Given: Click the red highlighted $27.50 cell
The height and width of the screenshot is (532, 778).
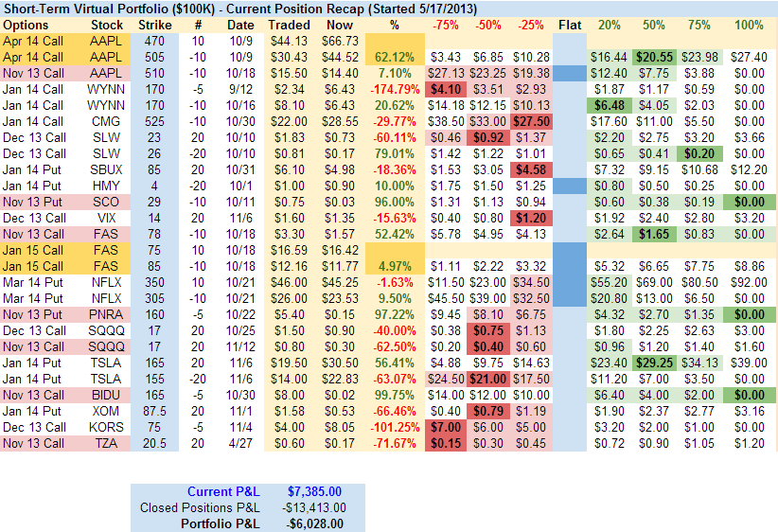Looking at the screenshot, I should coord(532,121).
